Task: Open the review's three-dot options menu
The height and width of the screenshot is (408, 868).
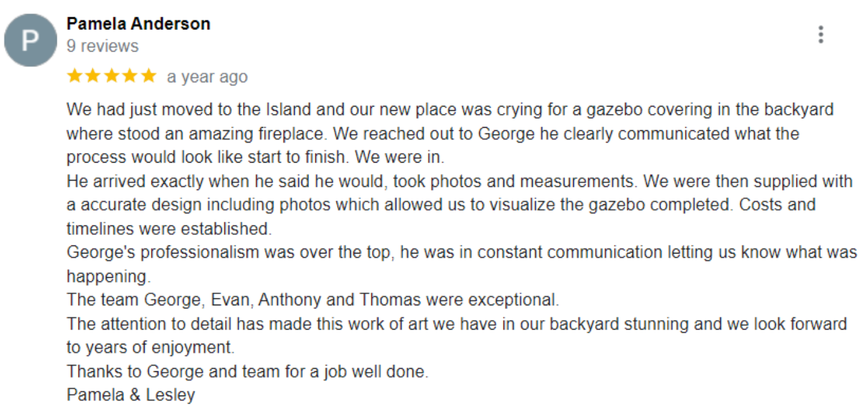Action: (x=821, y=35)
